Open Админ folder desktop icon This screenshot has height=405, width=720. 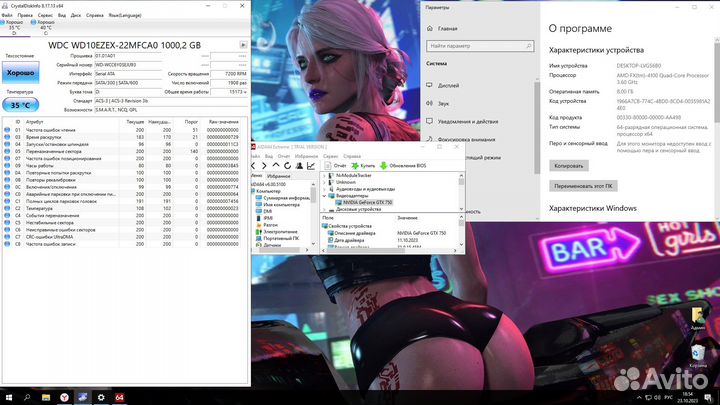point(698,318)
